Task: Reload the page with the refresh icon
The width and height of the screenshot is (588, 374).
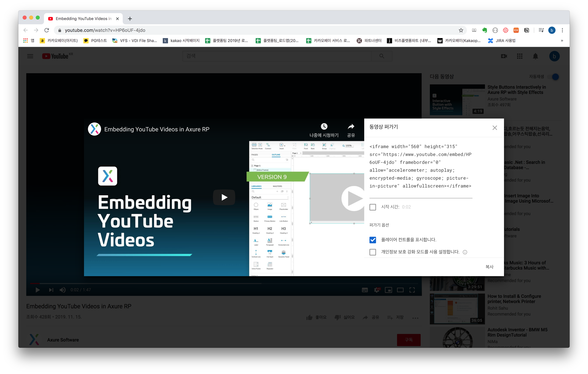Action: [x=47, y=30]
